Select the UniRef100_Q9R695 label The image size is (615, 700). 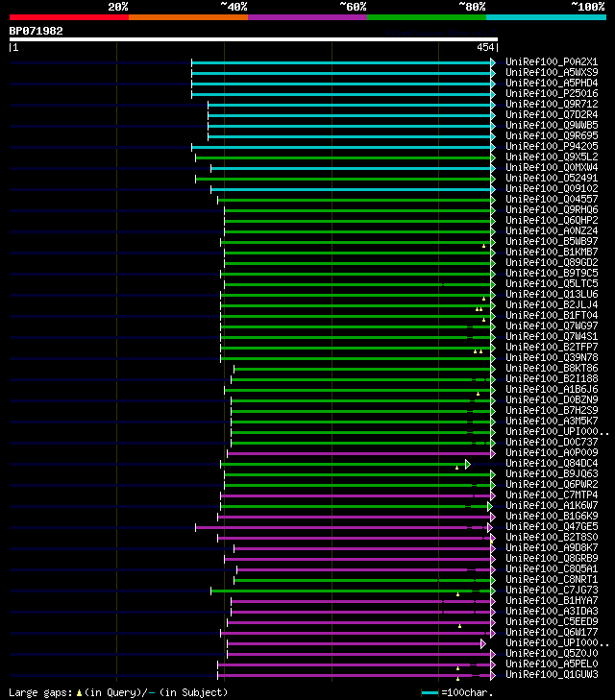pyautogui.click(x=552, y=135)
